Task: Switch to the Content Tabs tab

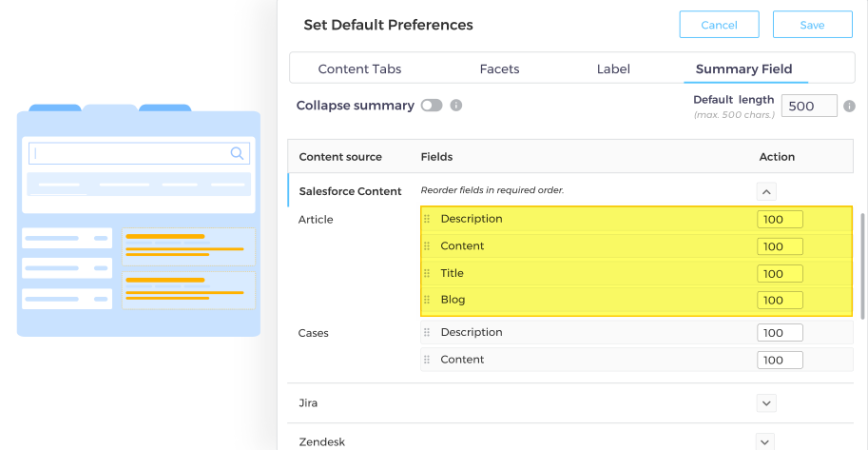Action: (x=359, y=69)
